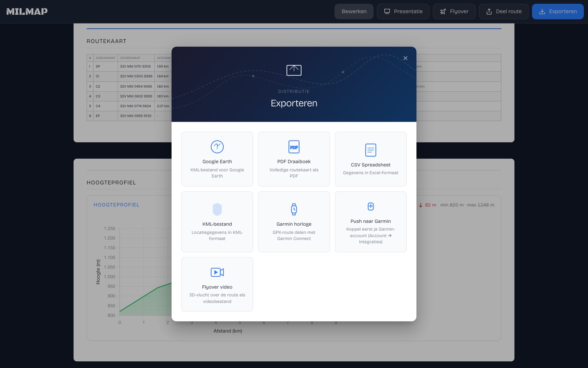Open the Bewerken mode in the top bar
The height and width of the screenshot is (368, 588).
354,11
